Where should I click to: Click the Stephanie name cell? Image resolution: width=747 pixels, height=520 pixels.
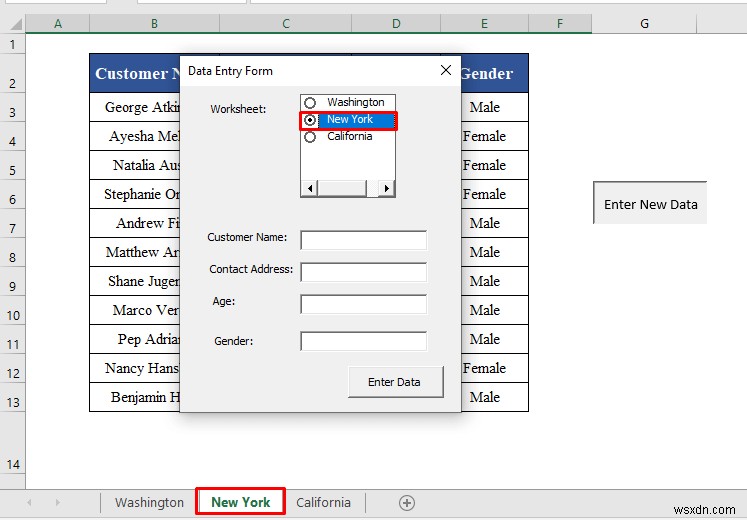[x=135, y=194]
